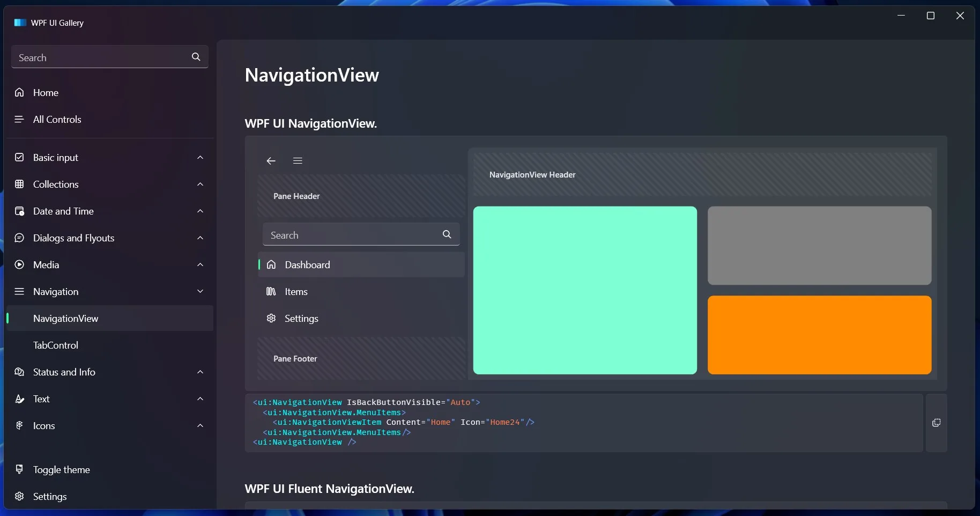Viewport: 980px width, 516px height.
Task: Click the Basic input checkbox icon
Action: pos(19,157)
